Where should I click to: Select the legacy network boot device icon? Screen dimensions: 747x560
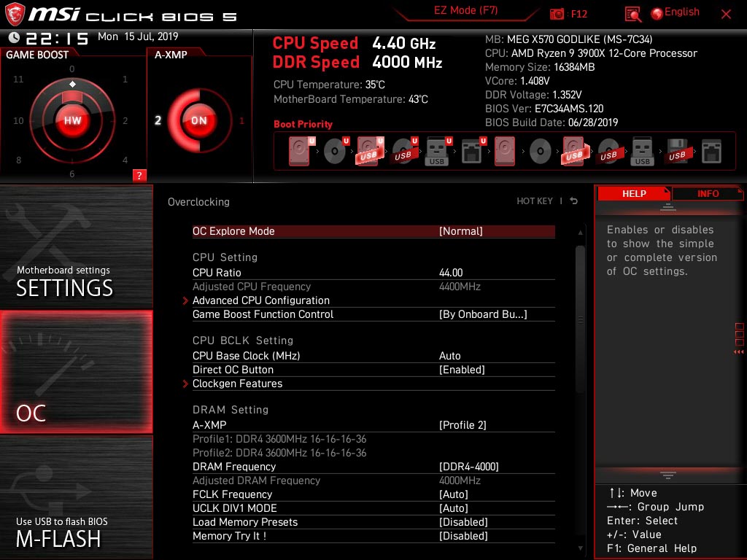click(x=711, y=152)
